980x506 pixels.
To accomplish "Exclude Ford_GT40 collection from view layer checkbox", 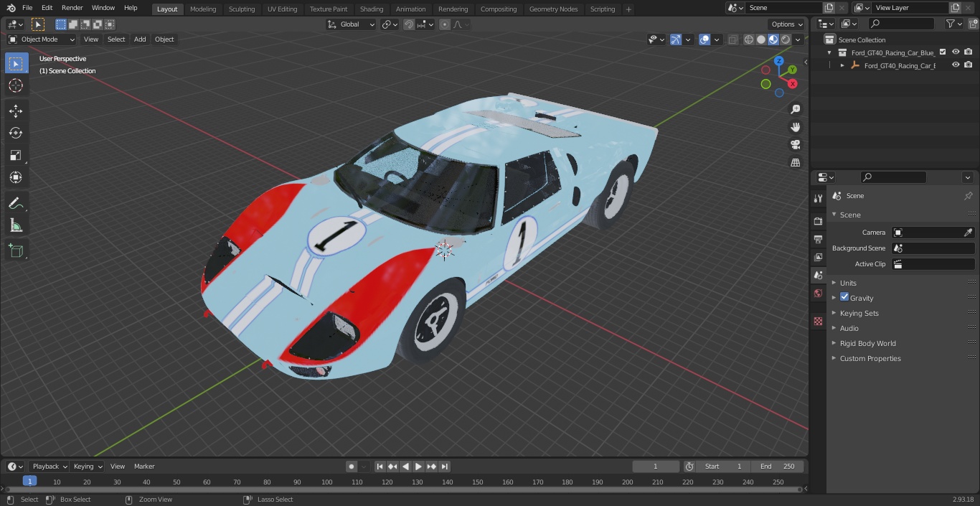I will 943,52.
